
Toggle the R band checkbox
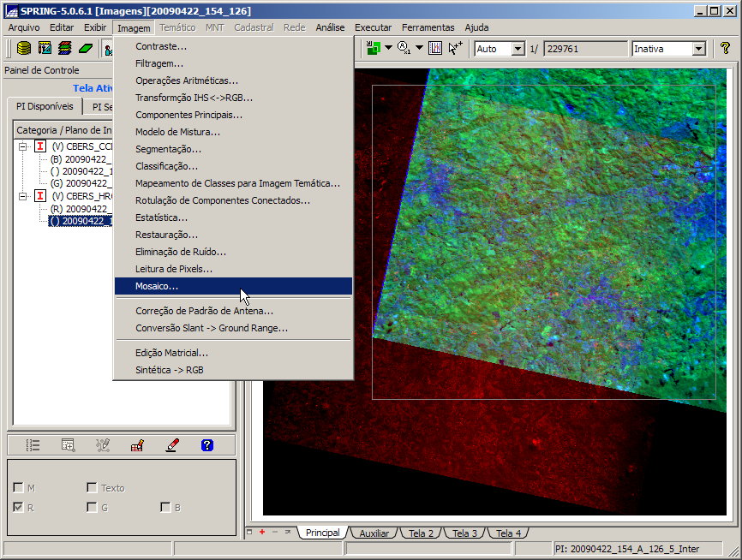point(18,508)
